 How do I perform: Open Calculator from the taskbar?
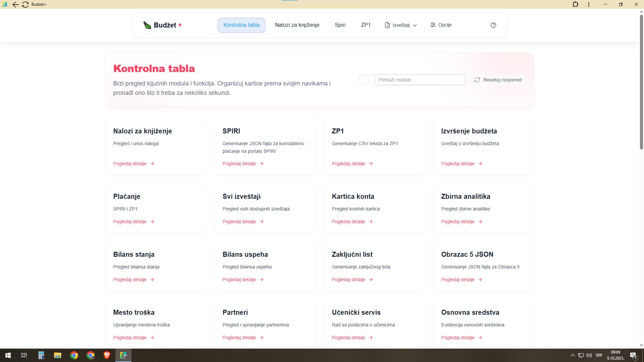pos(41,355)
